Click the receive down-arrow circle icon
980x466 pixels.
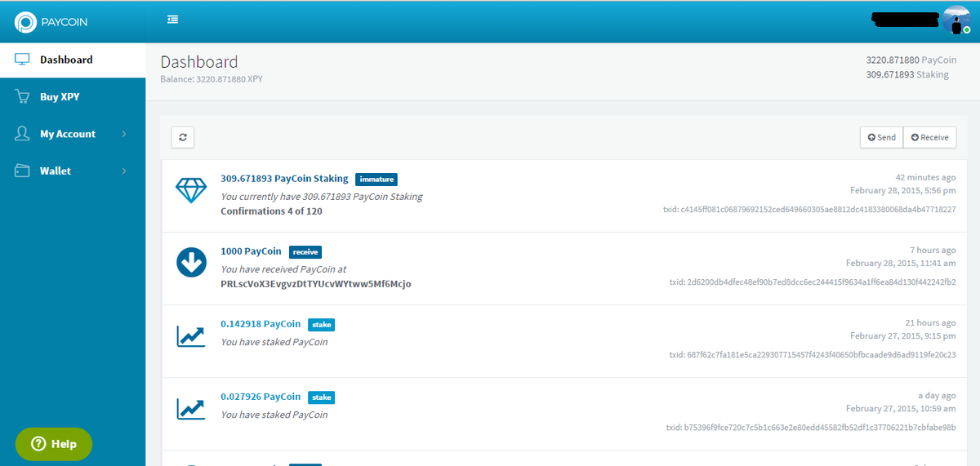pos(191,262)
